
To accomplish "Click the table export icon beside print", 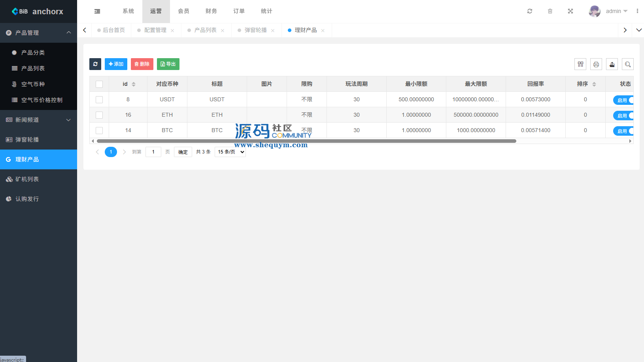I will point(612,64).
